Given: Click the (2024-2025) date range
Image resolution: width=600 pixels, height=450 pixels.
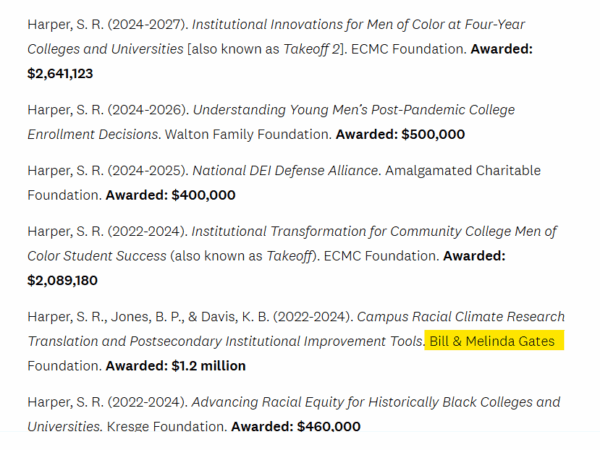Looking at the screenshot, I should [x=148, y=170].
